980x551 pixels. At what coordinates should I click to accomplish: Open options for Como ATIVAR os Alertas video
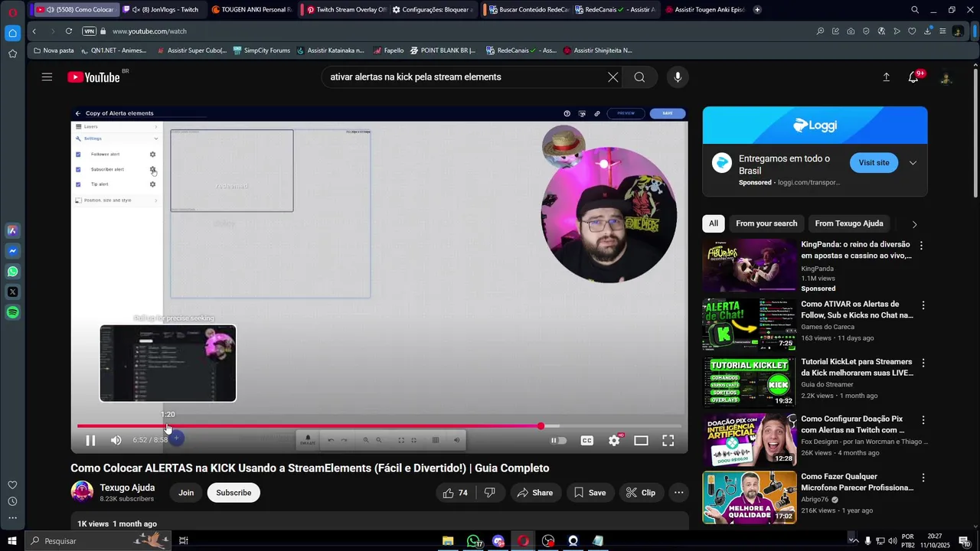[x=923, y=305]
